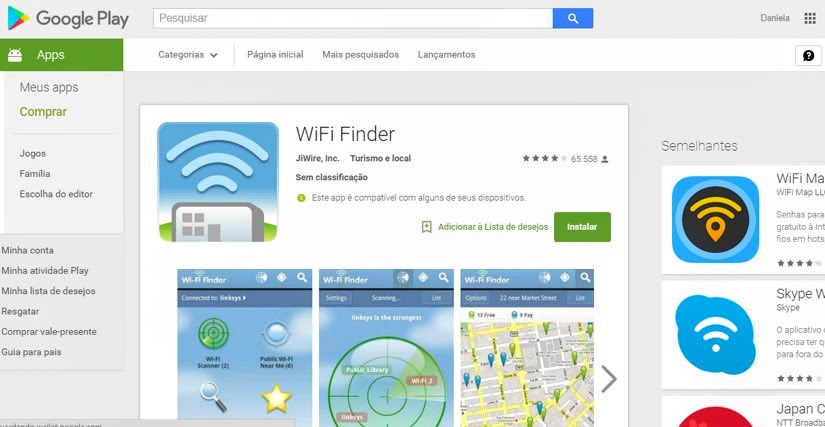Click the blue search magnifier button
The height and width of the screenshot is (427, 825).
tap(572, 18)
